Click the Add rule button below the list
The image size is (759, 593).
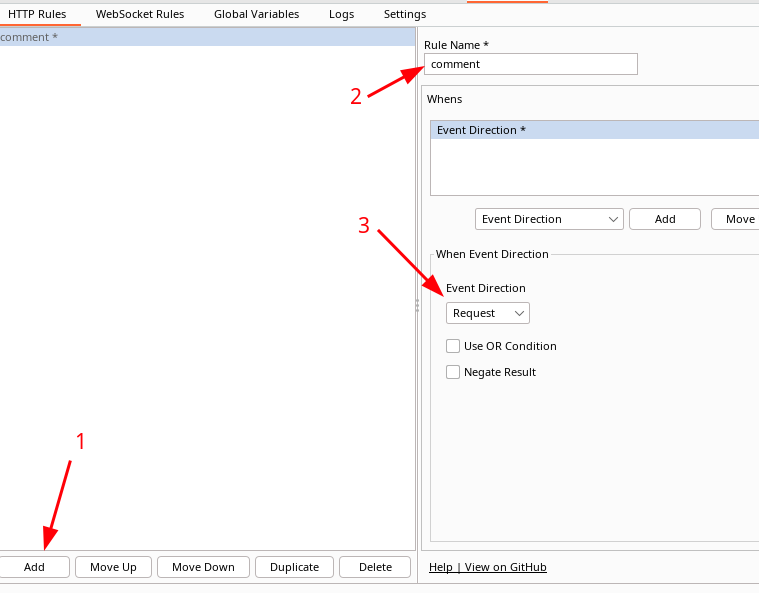pos(34,567)
